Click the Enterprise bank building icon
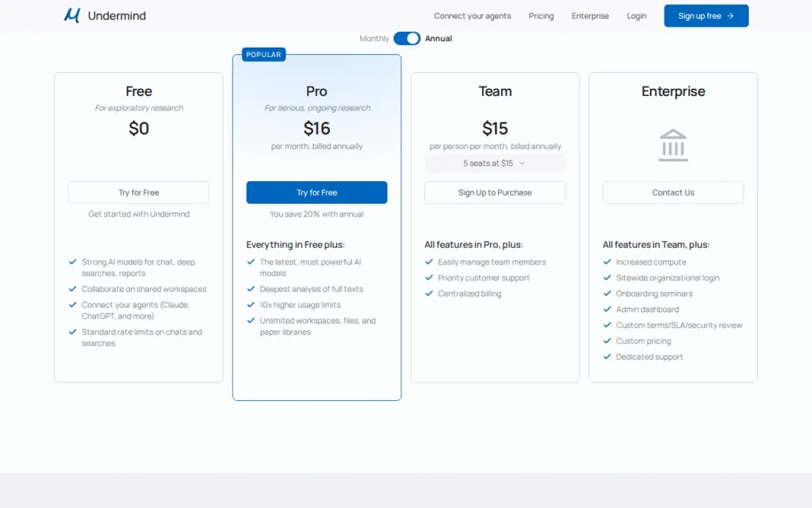Image resolution: width=812 pixels, height=508 pixels. tap(672, 145)
